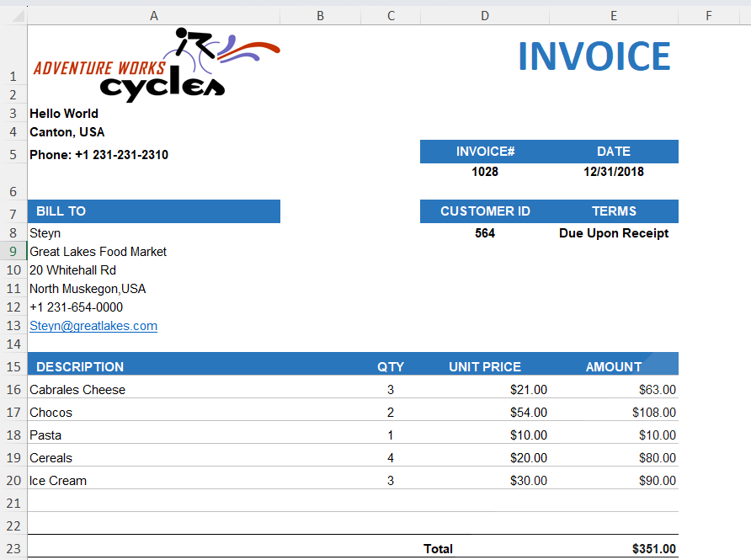Select the Great Lakes Food Market cell
The image size is (751, 560).
[154, 252]
